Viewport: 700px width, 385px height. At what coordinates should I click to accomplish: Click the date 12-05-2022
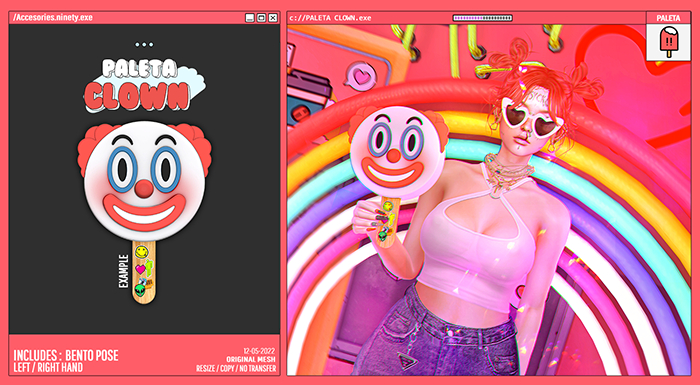point(259,351)
